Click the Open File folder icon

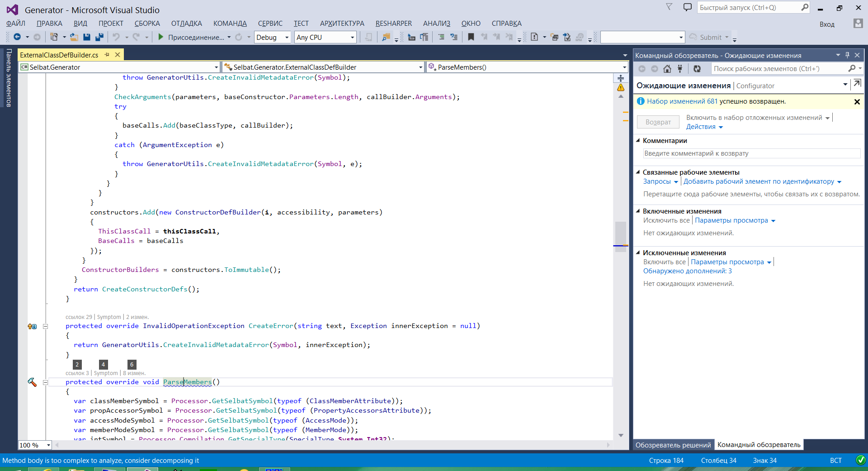pos(74,37)
